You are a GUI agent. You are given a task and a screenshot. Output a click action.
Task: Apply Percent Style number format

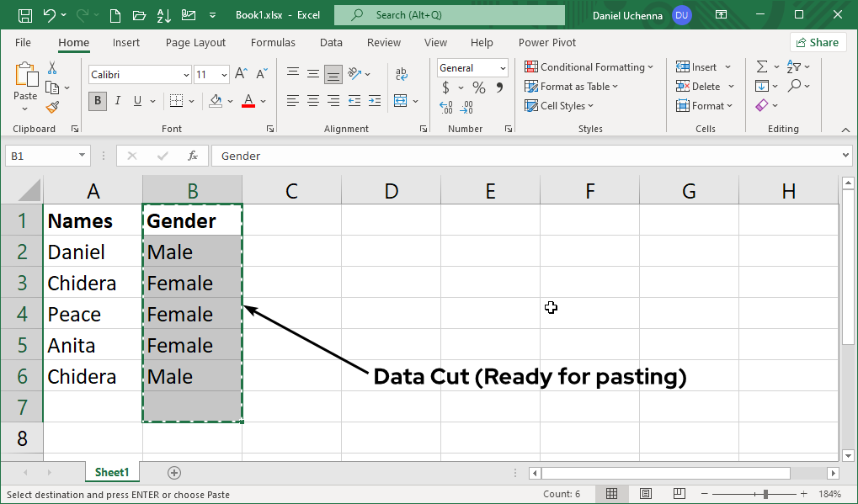pyautogui.click(x=478, y=88)
